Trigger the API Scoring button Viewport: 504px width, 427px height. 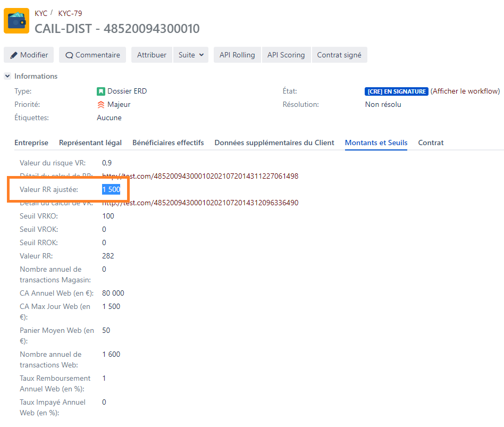(x=285, y=55)
